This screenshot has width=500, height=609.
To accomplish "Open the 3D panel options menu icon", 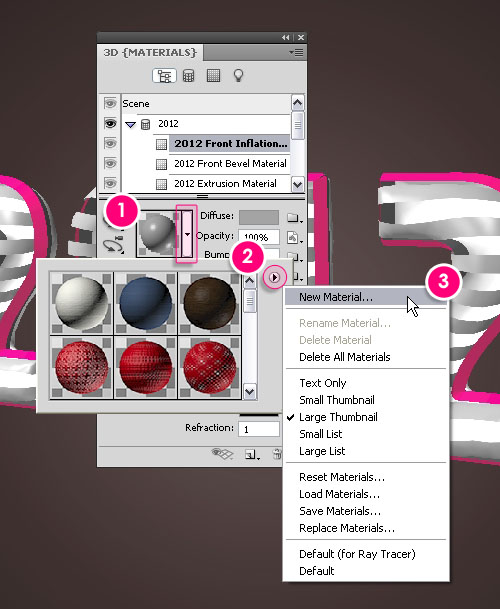I will [296, 52].
